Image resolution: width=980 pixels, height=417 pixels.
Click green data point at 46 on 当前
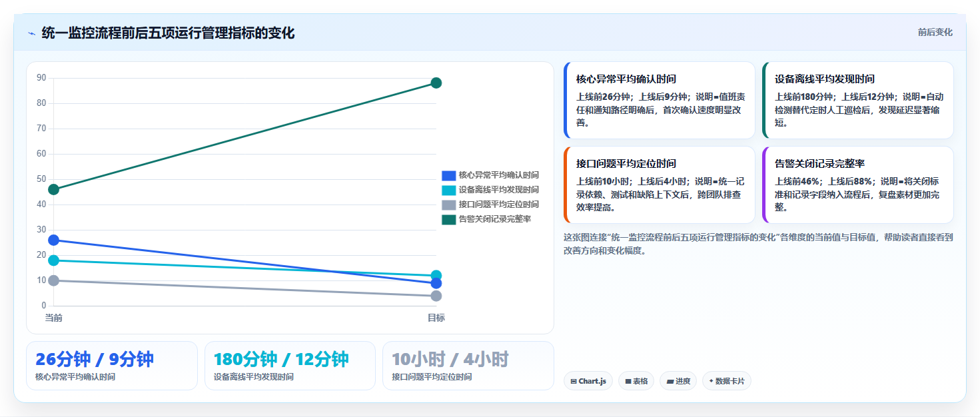tap(53, 189)
